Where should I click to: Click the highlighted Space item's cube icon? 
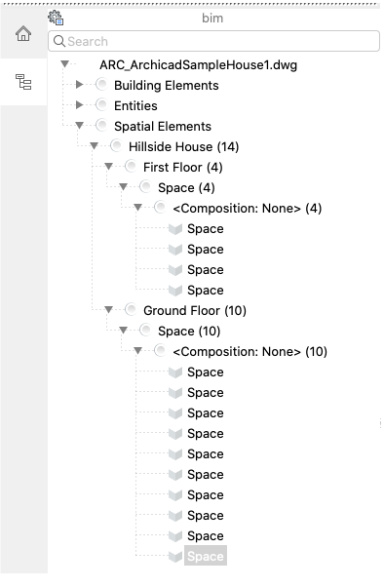tap(175, 557)
